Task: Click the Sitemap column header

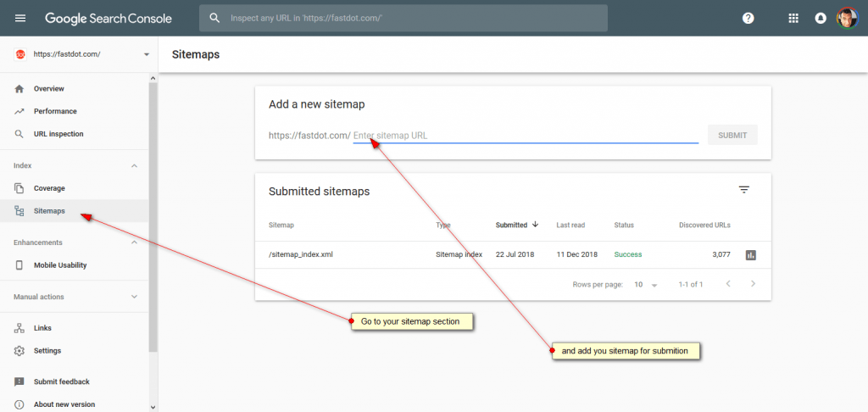Action: [281, 225]
